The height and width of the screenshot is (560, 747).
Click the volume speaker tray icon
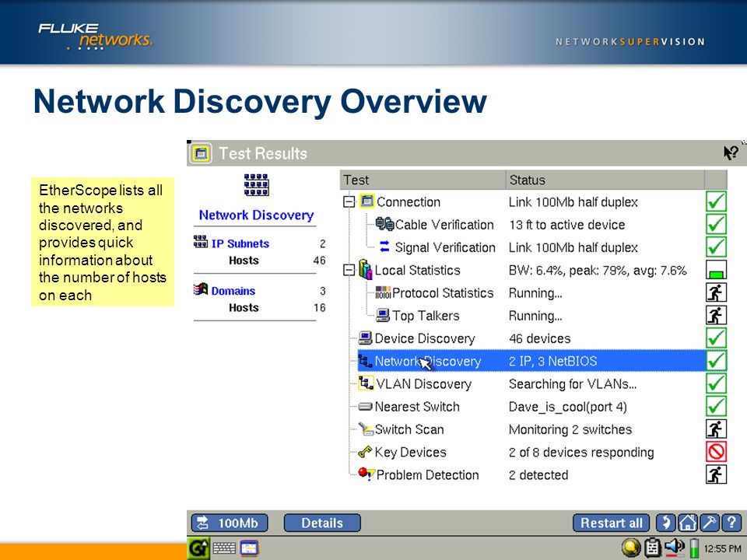click(x=674, y=548)
